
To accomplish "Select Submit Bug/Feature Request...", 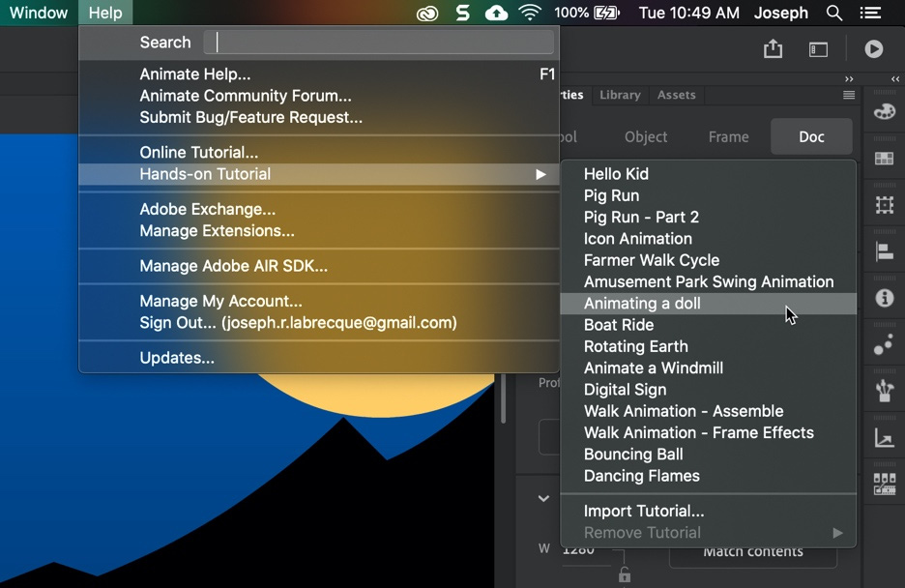I will pos(319,117).
